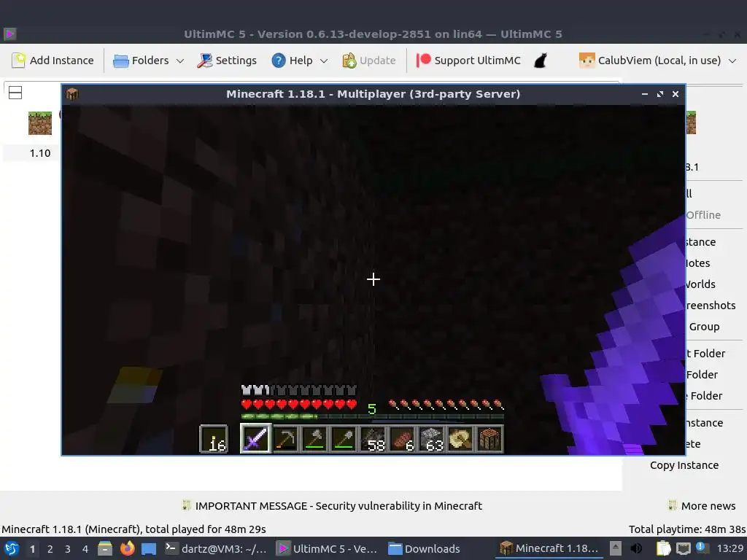The height and width of the screenshot is (560, 747).
Task: Click the volume speaker tray icon
Action: [636, 548]
